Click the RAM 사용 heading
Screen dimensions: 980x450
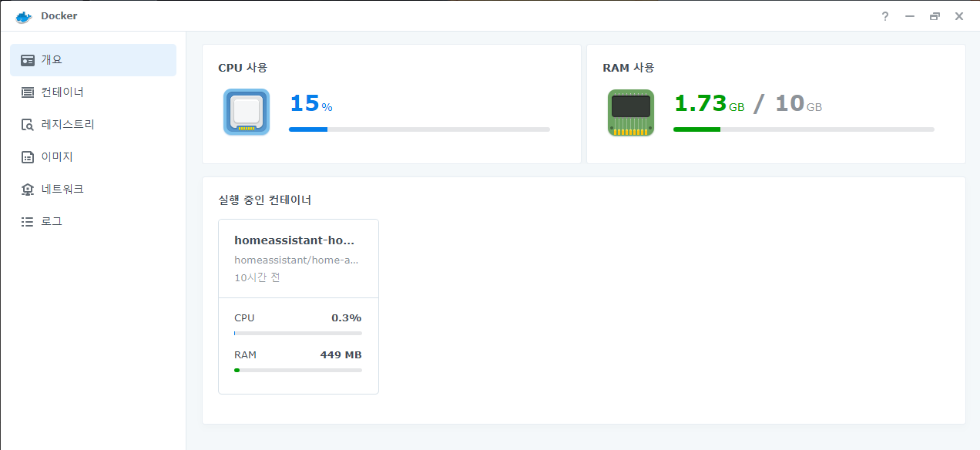[629, 68]
